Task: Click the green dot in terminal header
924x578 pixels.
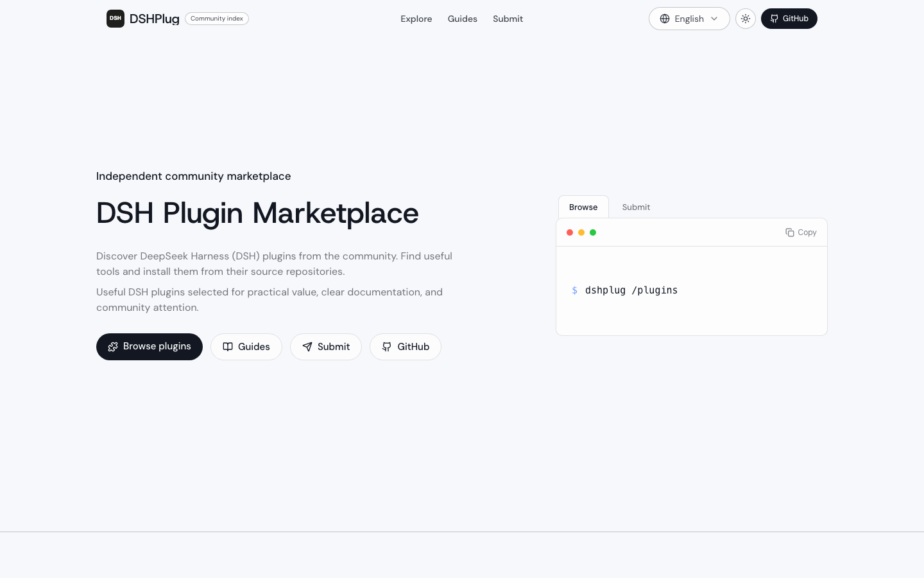Action: (593, 232)
